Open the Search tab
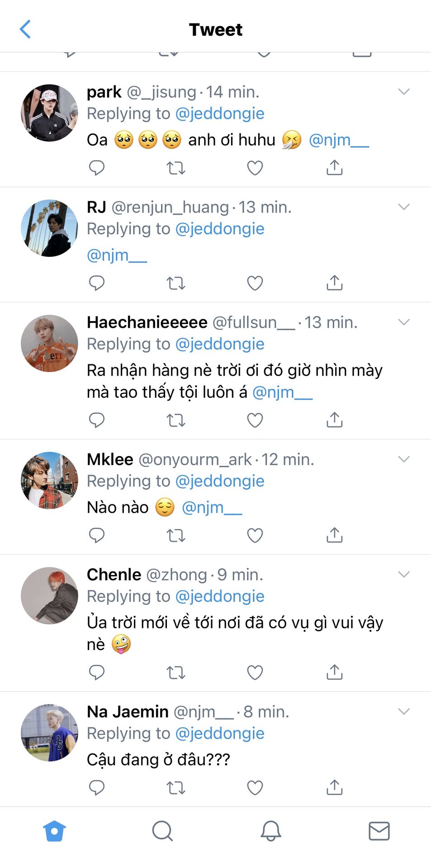 [162, 831]
